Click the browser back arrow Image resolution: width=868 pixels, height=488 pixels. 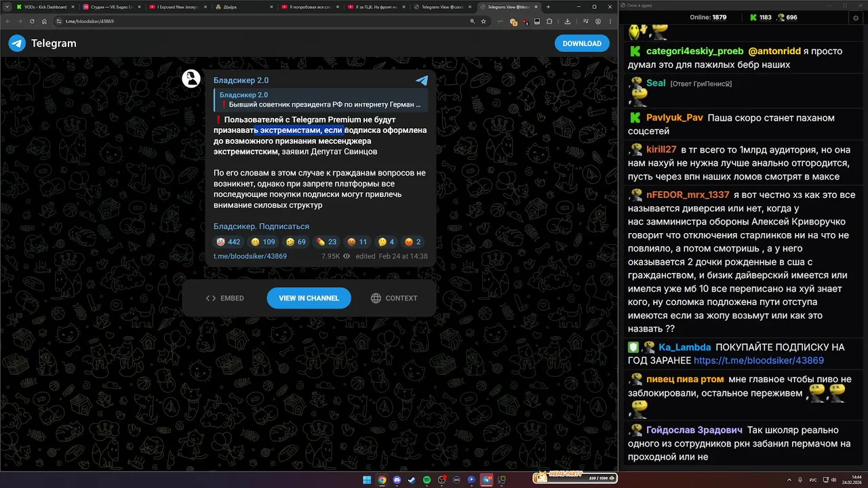[x=8, y=21]
